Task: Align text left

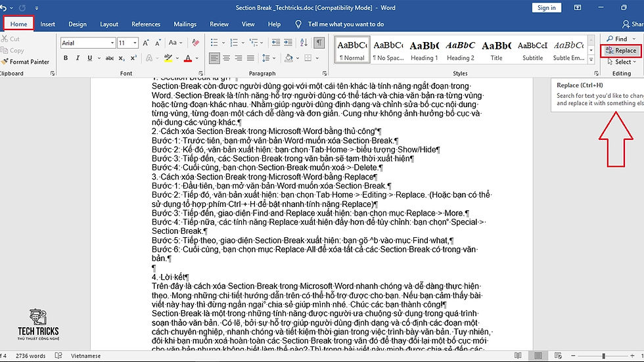Action: (214, 58)
